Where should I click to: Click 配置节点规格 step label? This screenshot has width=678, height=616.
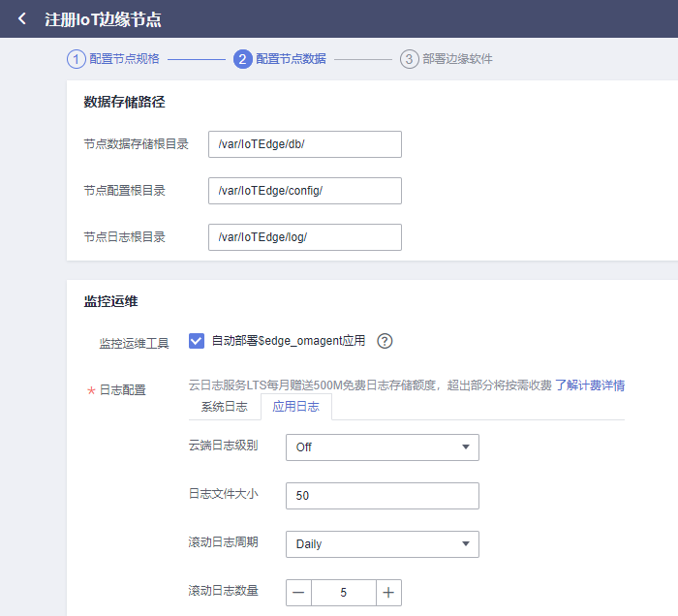pos(124,59)
